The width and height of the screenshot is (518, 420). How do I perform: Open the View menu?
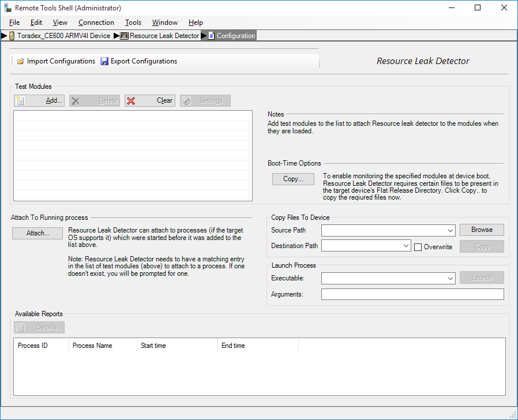60,22
